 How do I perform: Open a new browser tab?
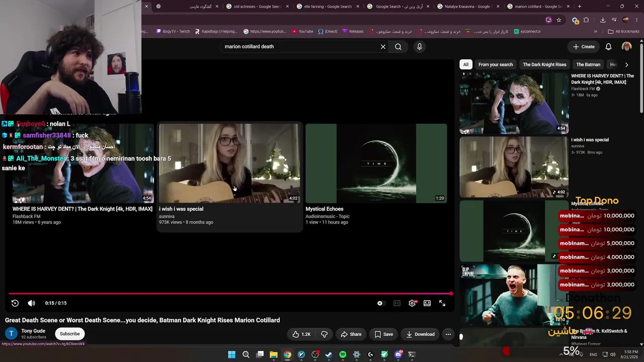click(x=580, y=7)
